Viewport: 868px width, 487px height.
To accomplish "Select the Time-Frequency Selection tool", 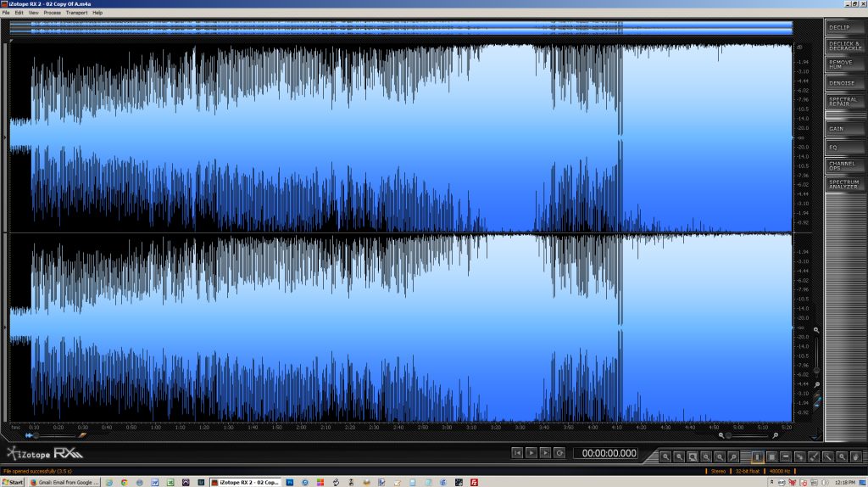I will 771,456.
